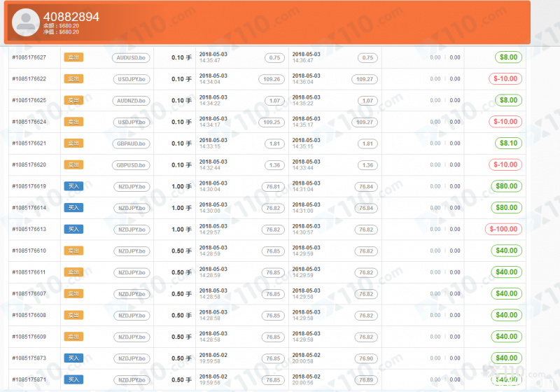The height and width of the screenshot is (392, 560).
Task: Click 买入 badge of order #1085176613
Action: 73,229
